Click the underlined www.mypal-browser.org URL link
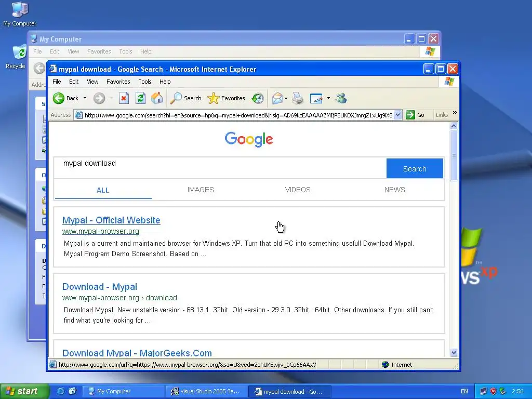Viewport: 532px width, 399px height. [x=100, y=231]
